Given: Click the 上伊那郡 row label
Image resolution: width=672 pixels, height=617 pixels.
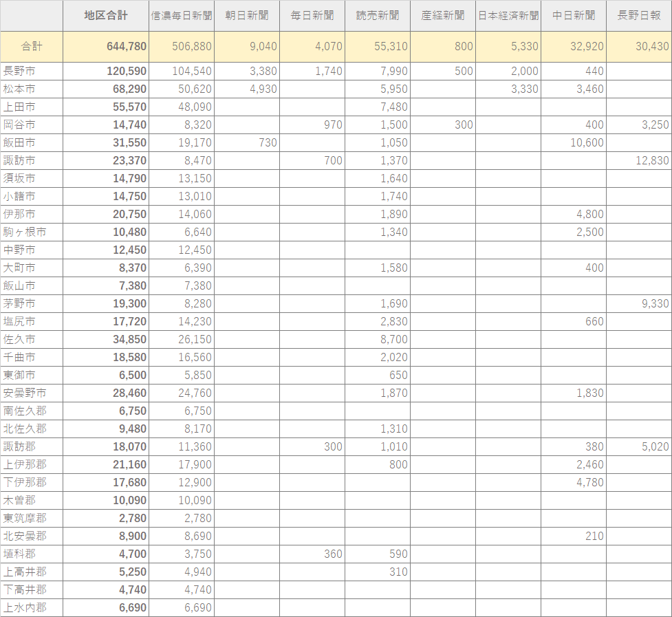Looking at the screenshot, I should pyautogui.click(x=32, y=464).
